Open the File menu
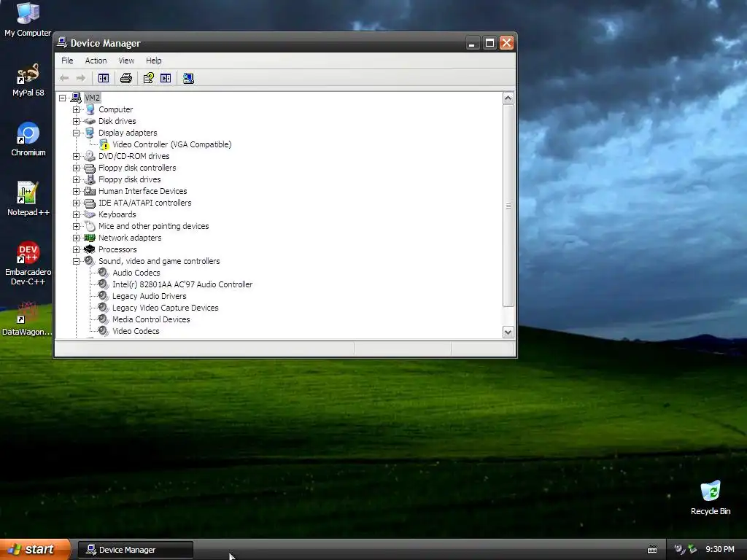Viewport: 747px width, 560px height. (67, 61)
